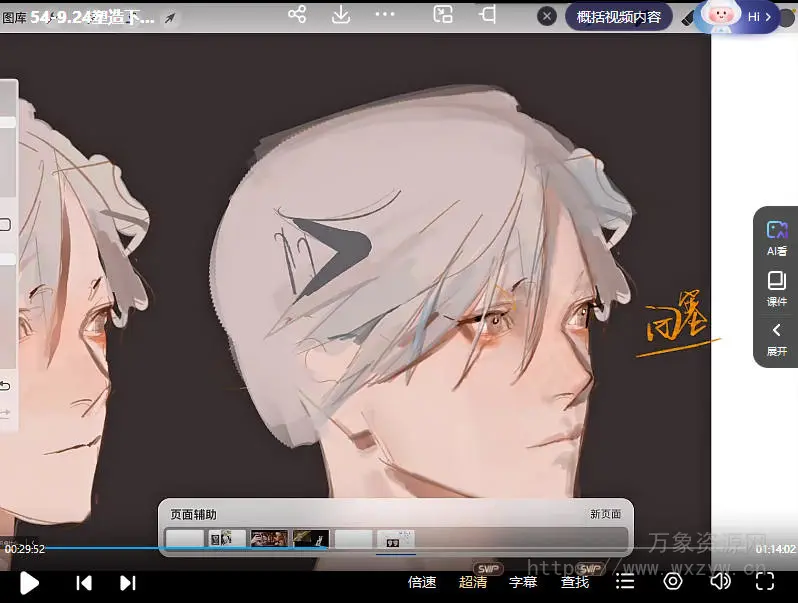The image size is (798, 603).
Task: Click the download icon
Action: click(340, 15)
